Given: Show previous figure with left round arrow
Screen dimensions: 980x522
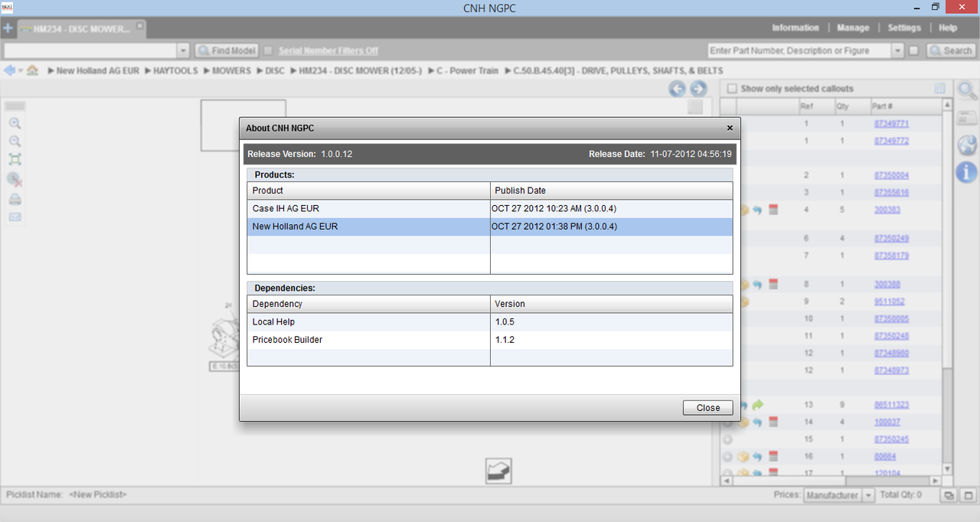Looking at the screenshot, I should (x=677, y=89).
